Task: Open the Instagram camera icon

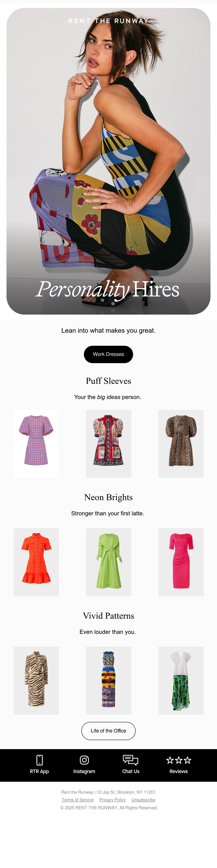Action: (x=84, y=760)
